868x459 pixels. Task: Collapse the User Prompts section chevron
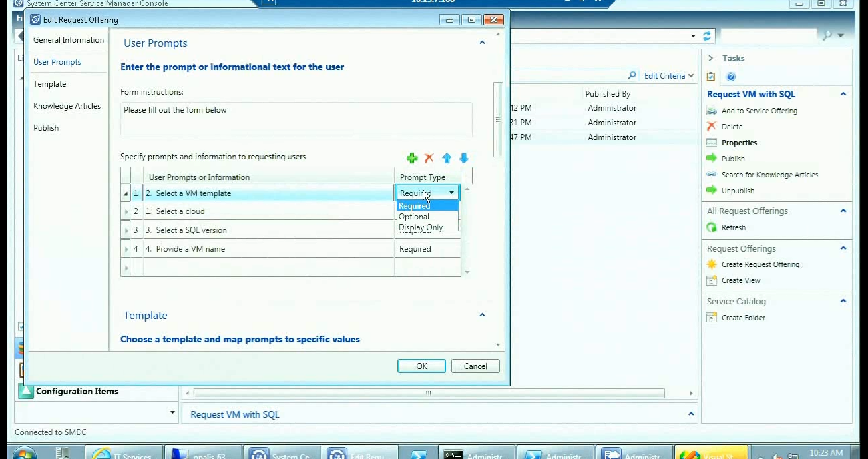482,43
